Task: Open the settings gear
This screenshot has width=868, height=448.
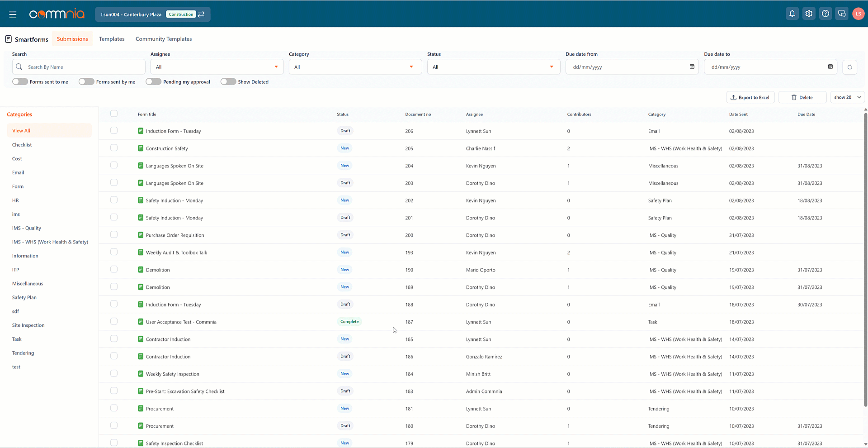Action: (x=809, y=14)
